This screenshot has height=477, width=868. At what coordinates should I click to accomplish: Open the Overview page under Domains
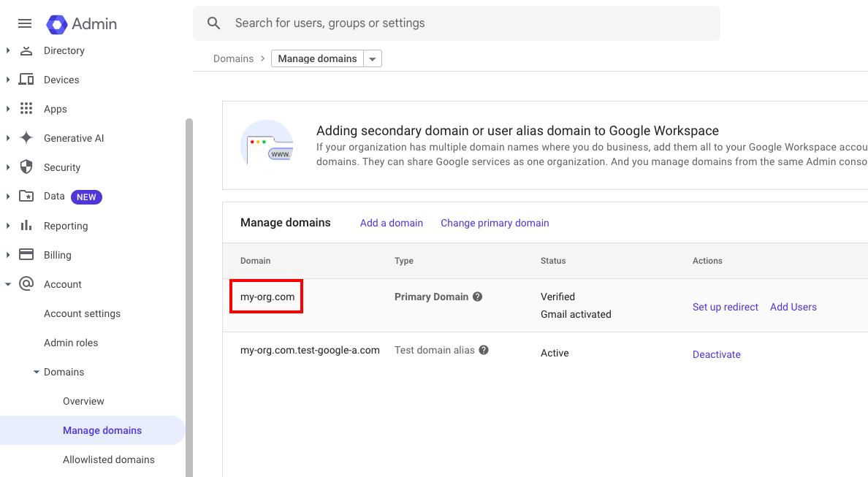coord(83,401)
